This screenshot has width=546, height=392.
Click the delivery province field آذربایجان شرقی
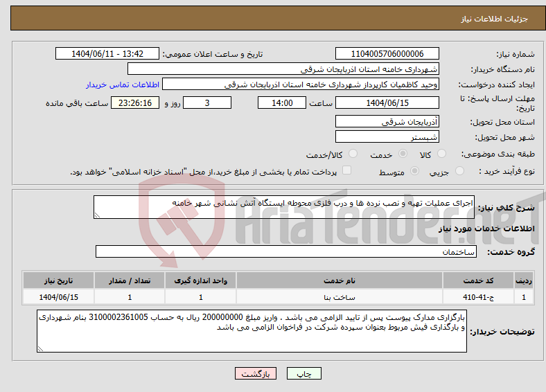tap(387, 121)
